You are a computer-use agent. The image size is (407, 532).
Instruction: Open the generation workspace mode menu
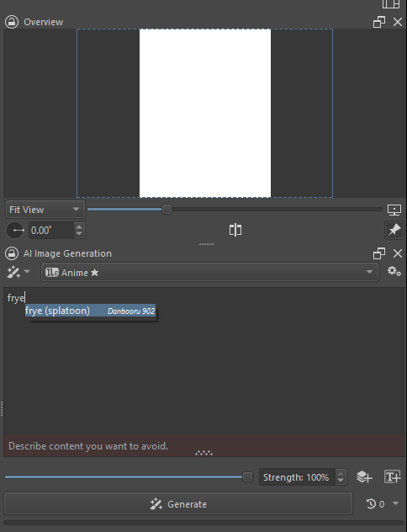[x=18, y=272]
